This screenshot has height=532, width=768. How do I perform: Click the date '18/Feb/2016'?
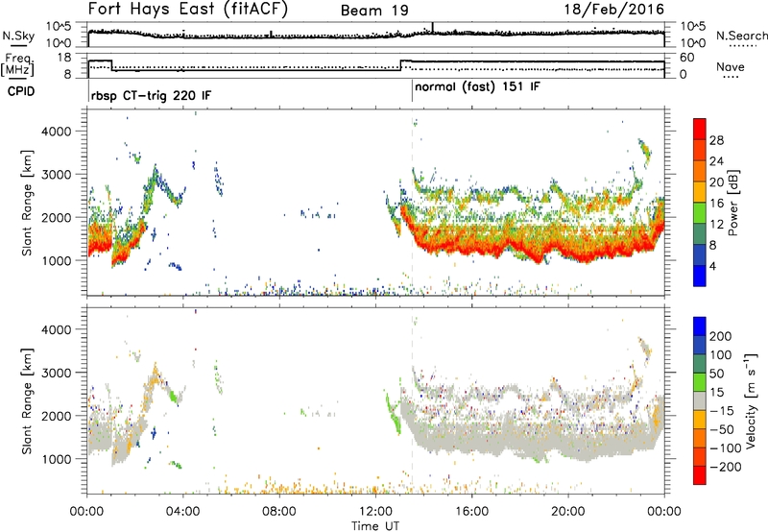coord(614,9)
